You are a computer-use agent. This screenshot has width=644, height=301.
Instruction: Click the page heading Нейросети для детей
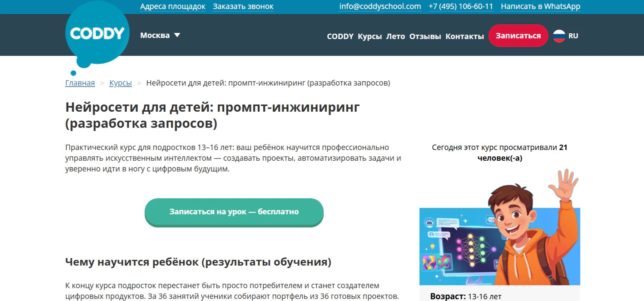tap(212, 115)
